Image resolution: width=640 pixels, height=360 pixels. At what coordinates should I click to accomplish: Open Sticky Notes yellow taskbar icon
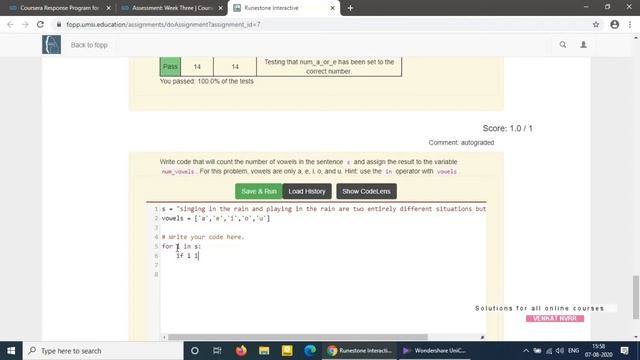tap(287, 351)
